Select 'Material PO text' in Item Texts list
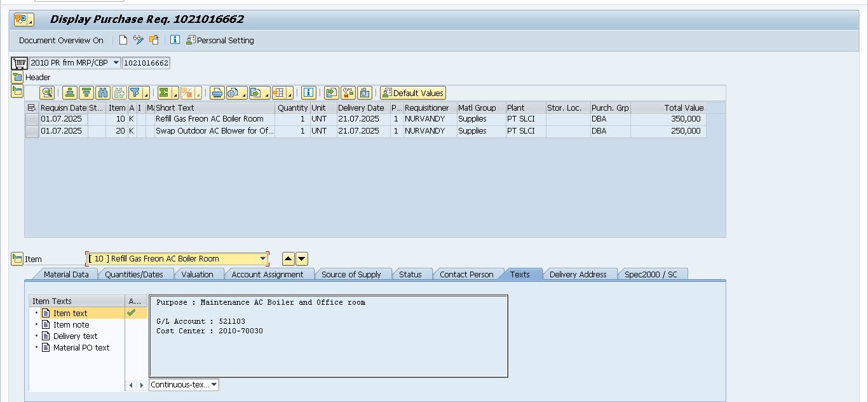Viewport: 868px width, 402px height. 81,347
